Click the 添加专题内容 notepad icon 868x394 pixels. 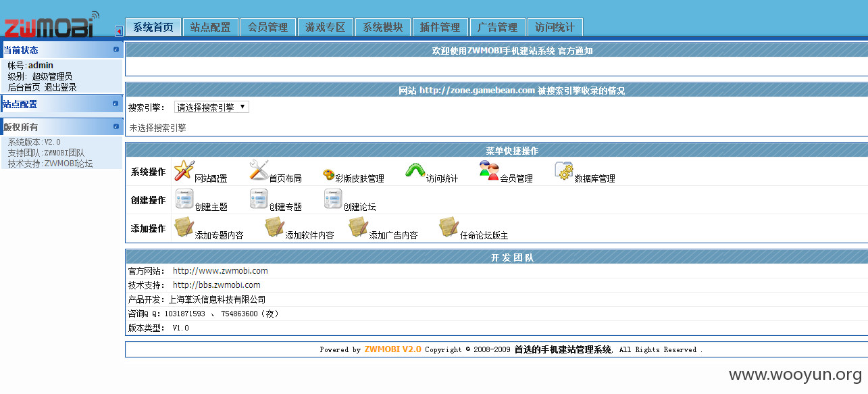pos(184,227)
